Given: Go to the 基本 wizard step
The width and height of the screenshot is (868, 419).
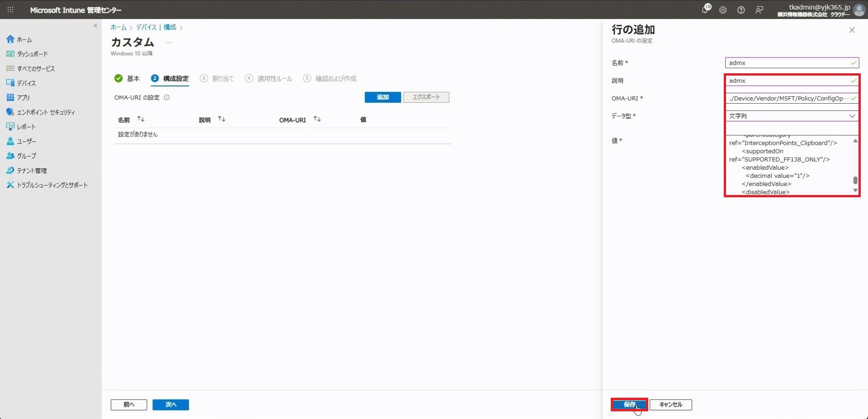Looking at the screenshot, I should [127, 79].
